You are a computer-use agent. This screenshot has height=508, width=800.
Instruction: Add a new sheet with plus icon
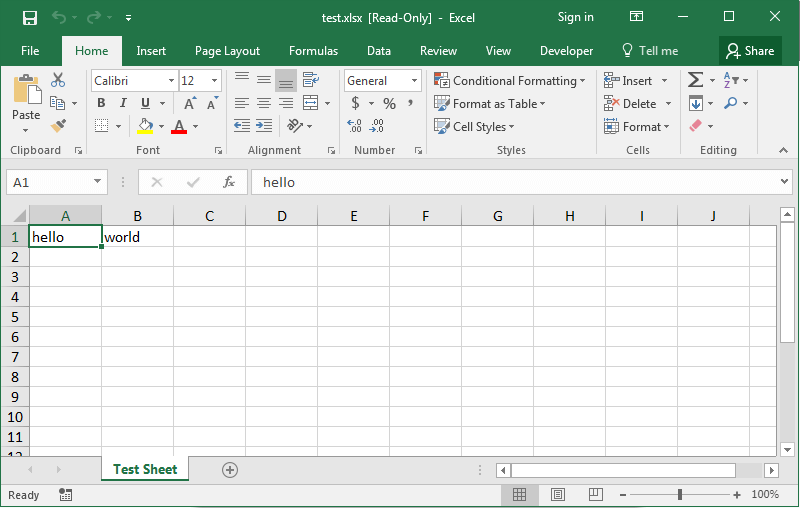point(230,470)
